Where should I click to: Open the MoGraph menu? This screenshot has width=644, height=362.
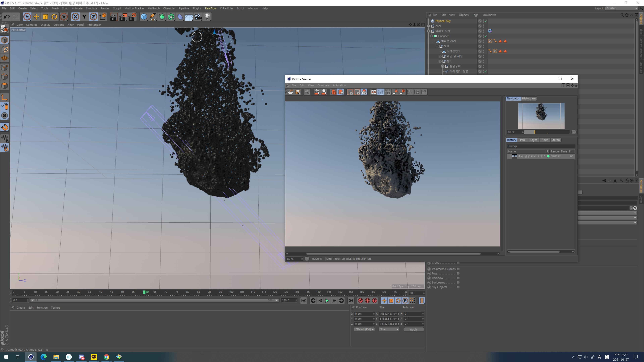click(153, 8)
